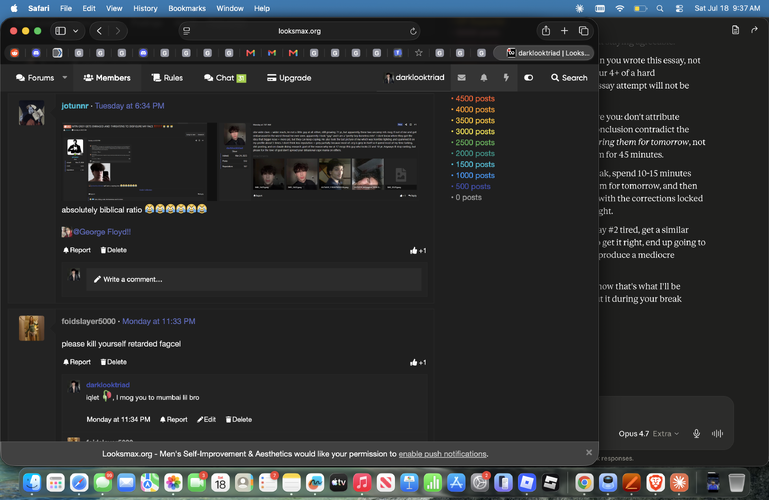Open the forum Search button

point(569,78)
